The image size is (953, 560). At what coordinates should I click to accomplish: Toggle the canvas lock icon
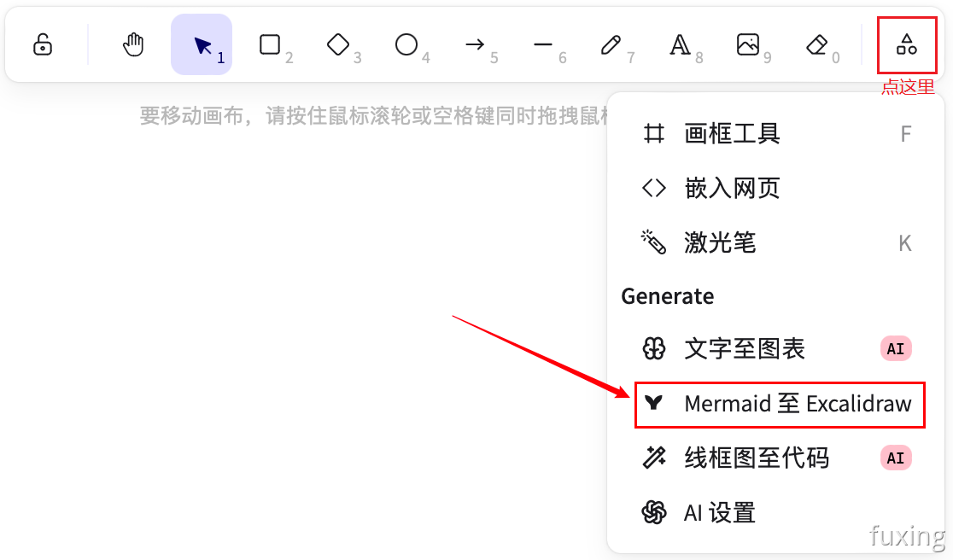tap(43, 44)
